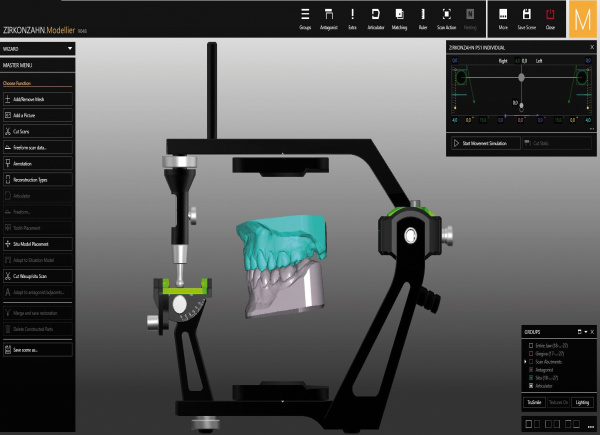Click the lower incisal pin handle
Image resolution: width=600 pixels, height=435 pixels.
[521, 106]
